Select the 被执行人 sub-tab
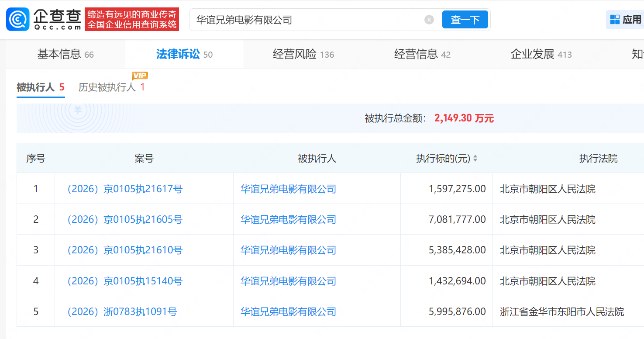Viewport: 644px width, 339px height. 41,87
